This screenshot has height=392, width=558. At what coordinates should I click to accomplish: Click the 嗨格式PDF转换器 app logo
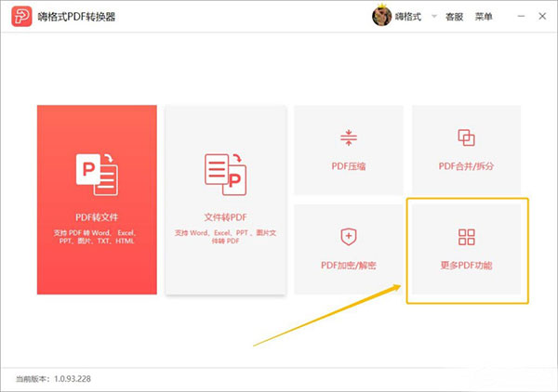tap(19, 17)
